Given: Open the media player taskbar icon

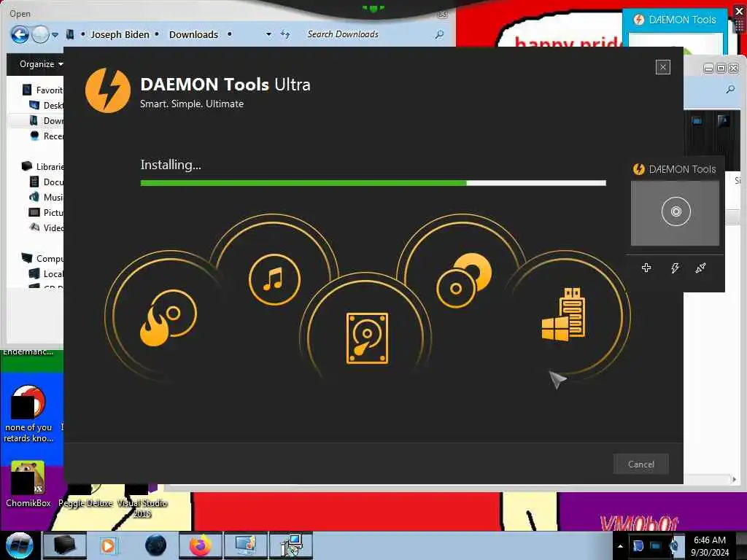Looking at the screenshot, I should coord(108,545).
